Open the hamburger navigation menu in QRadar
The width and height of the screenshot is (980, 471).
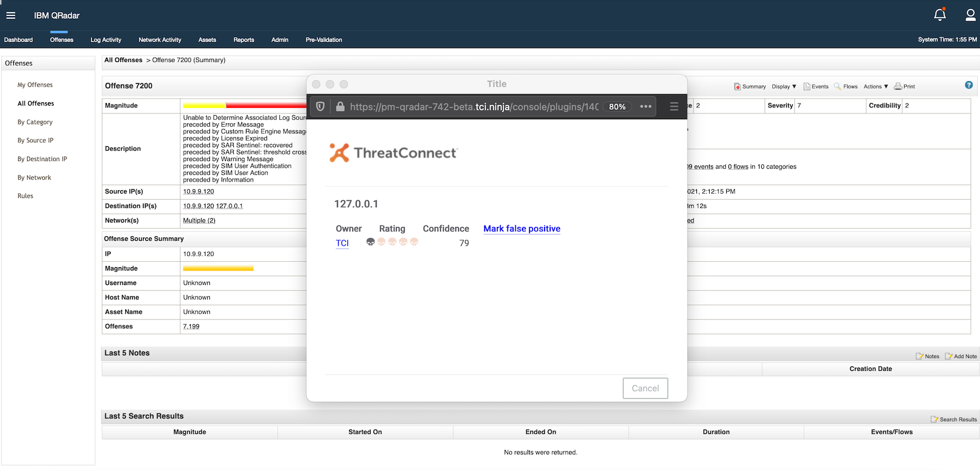11,15
